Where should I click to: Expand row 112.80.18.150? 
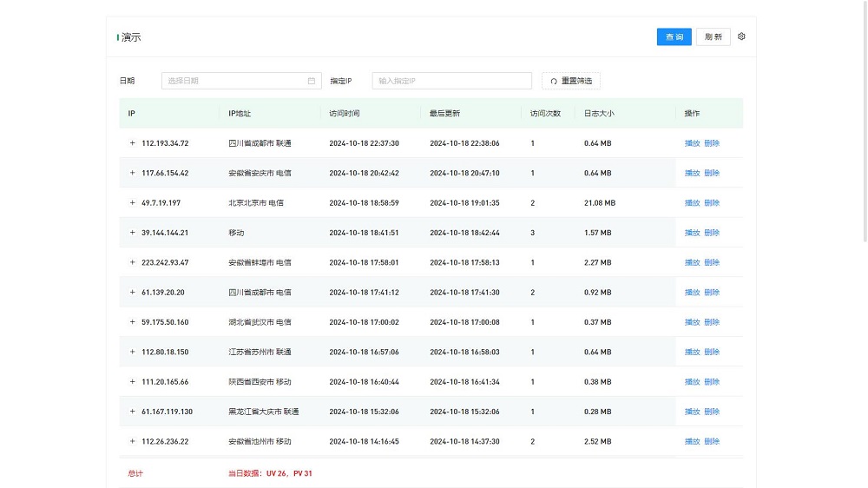pos(132,352)
